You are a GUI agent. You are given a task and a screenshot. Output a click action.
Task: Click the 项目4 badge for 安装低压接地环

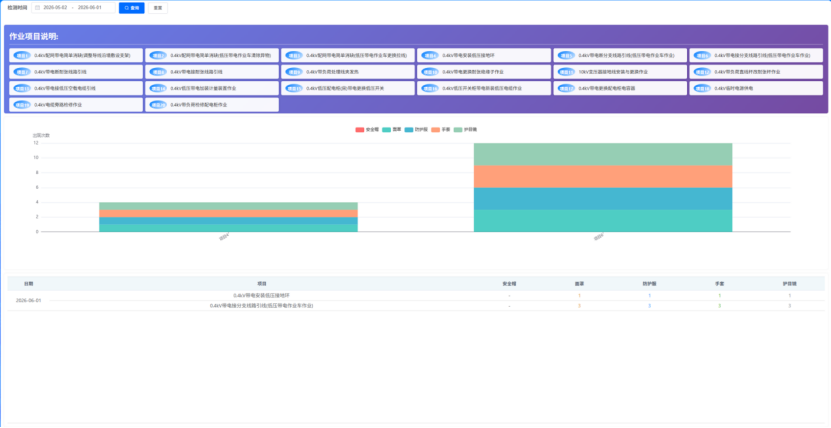pyautogui.click(x=430, y=55)
